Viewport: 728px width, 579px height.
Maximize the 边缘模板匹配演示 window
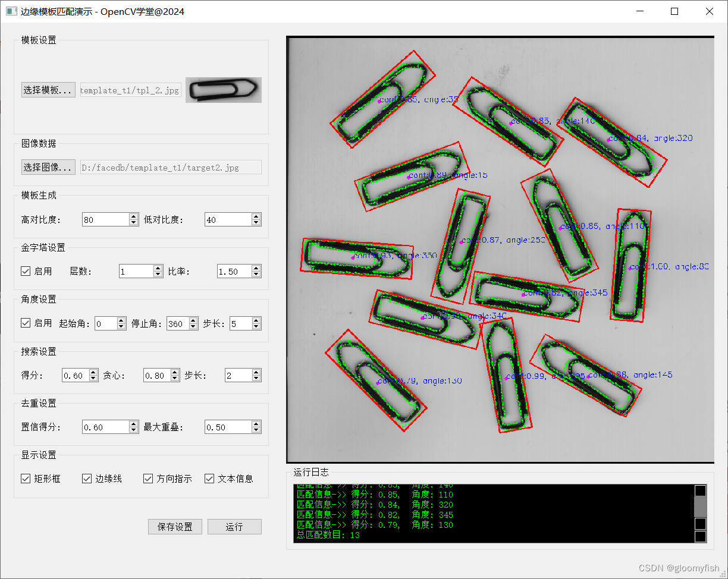tap(674, 11)
